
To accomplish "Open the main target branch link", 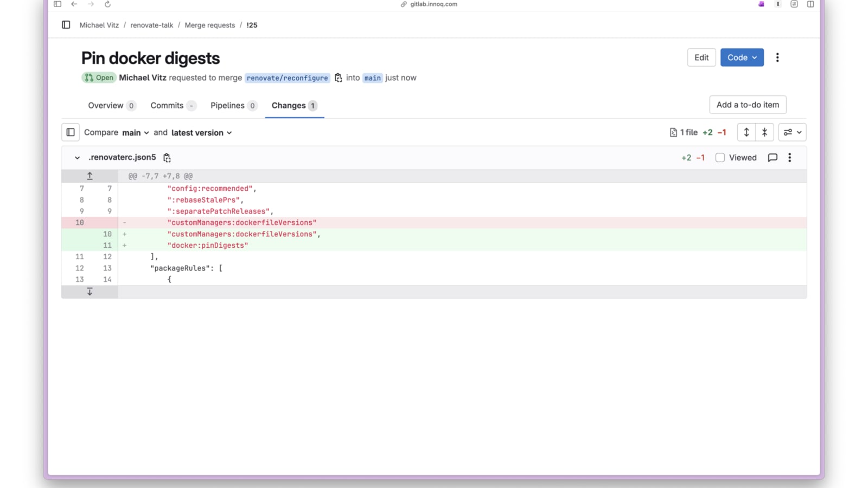I will [x=373, y=78].
